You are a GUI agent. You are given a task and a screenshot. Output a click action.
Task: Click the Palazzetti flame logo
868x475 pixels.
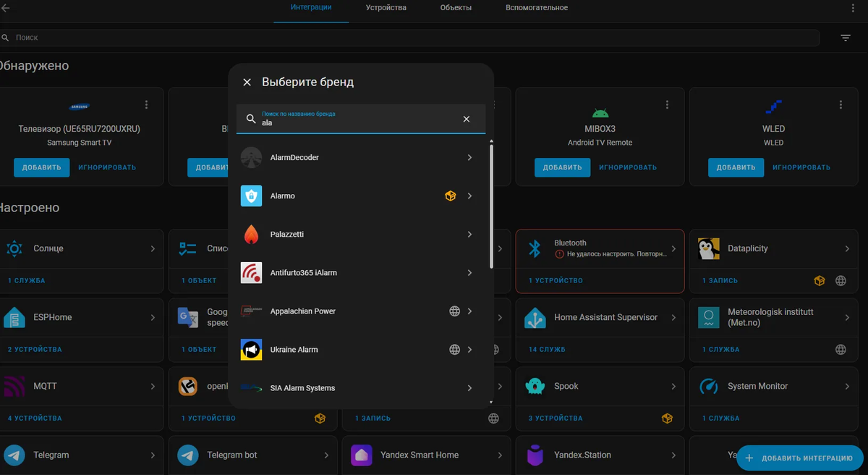click(x=251, y=234)
